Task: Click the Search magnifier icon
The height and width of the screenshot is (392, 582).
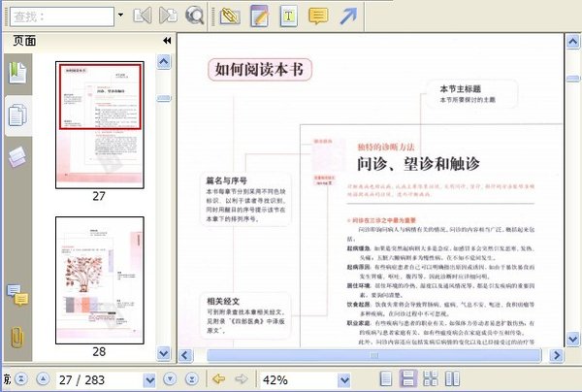Action: (x=194, y=16)
